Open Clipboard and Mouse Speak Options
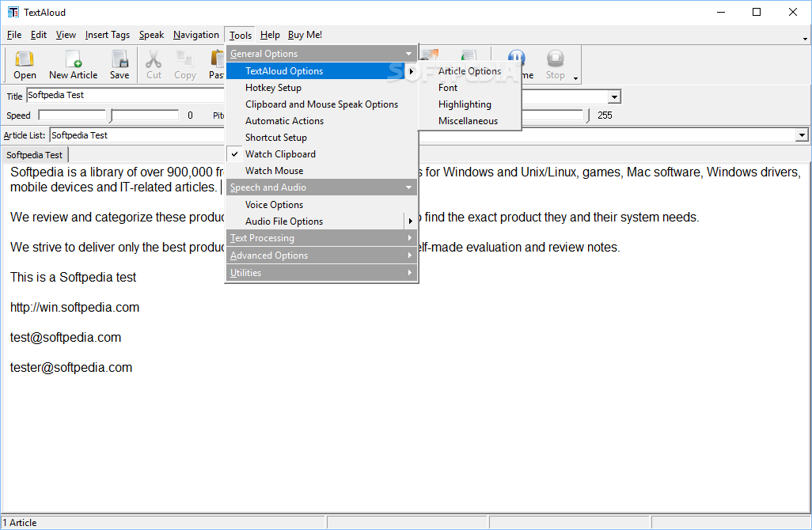 [321, 104]
